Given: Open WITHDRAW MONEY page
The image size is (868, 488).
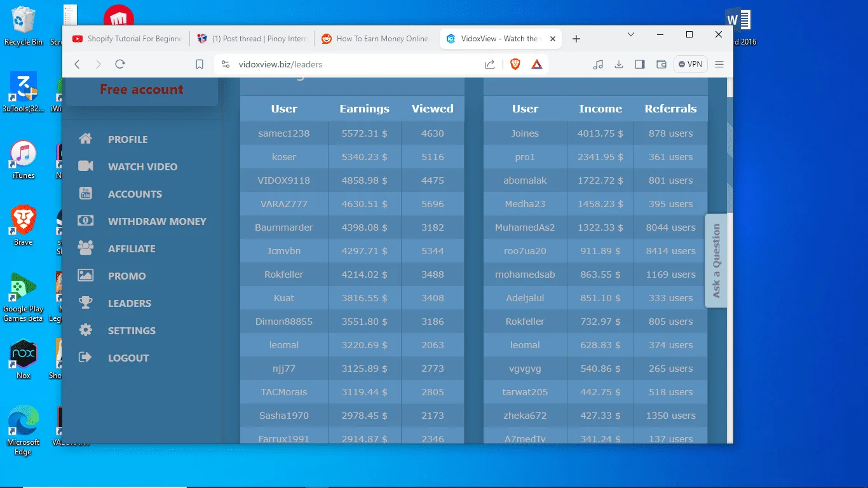Looking at the screenshot, I should 157,222.
